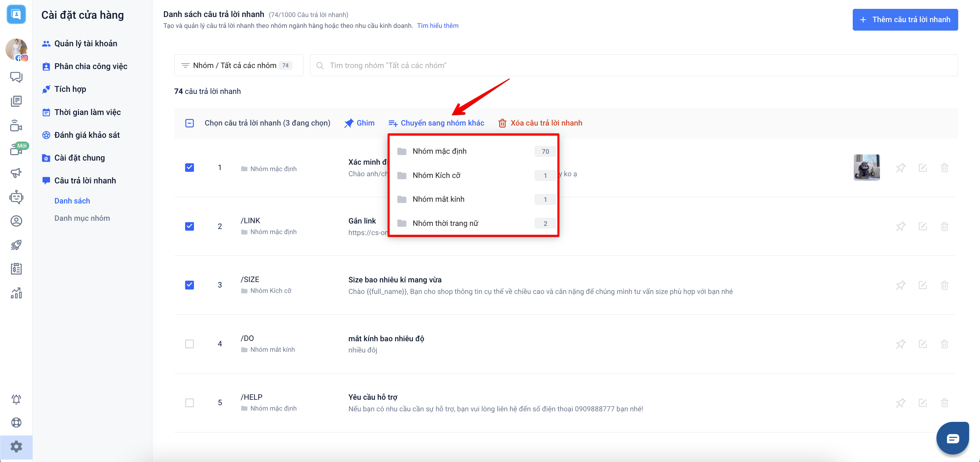Follow the Tìm hiểu thêm link
Screen dimensions: 980x462
[438, 26]
